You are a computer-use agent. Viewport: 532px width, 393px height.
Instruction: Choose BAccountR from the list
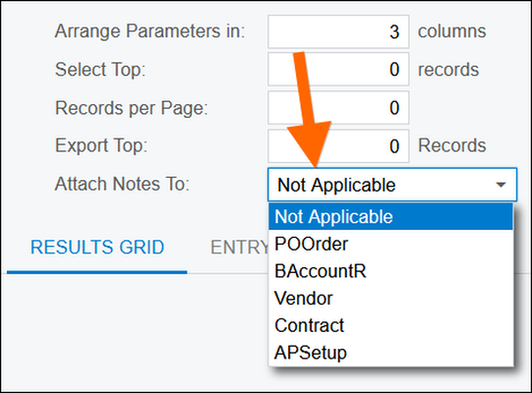(x=390, y=271)
